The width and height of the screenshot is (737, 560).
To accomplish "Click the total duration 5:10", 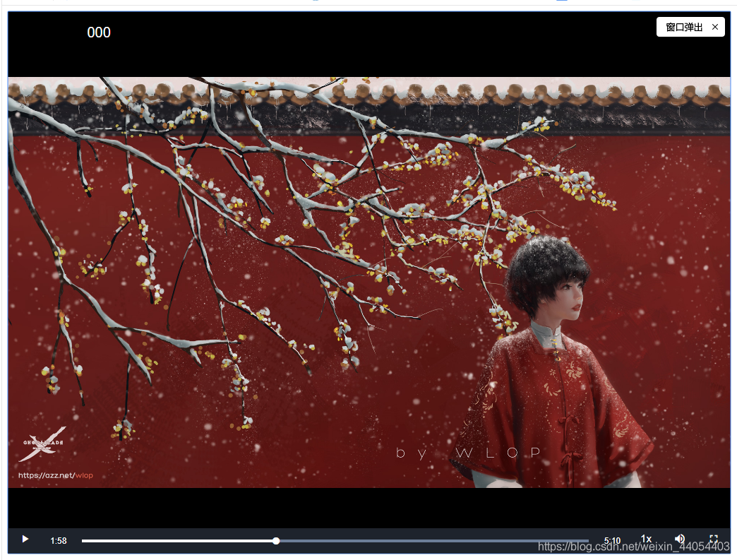I will click(612, 541).
